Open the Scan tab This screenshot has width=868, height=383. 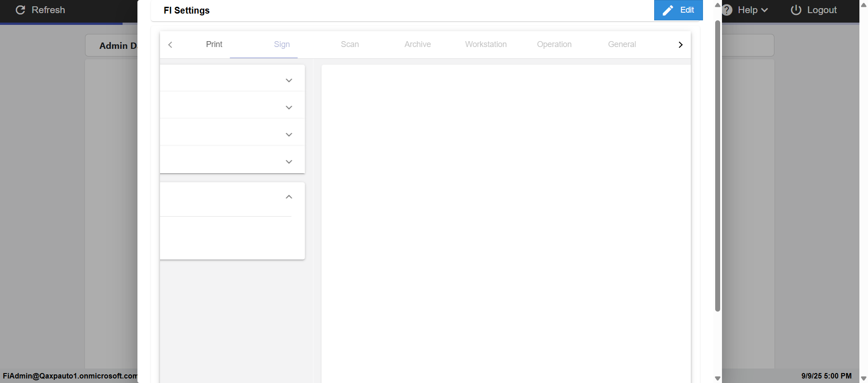pyautogui.click(x=350, y=44)
